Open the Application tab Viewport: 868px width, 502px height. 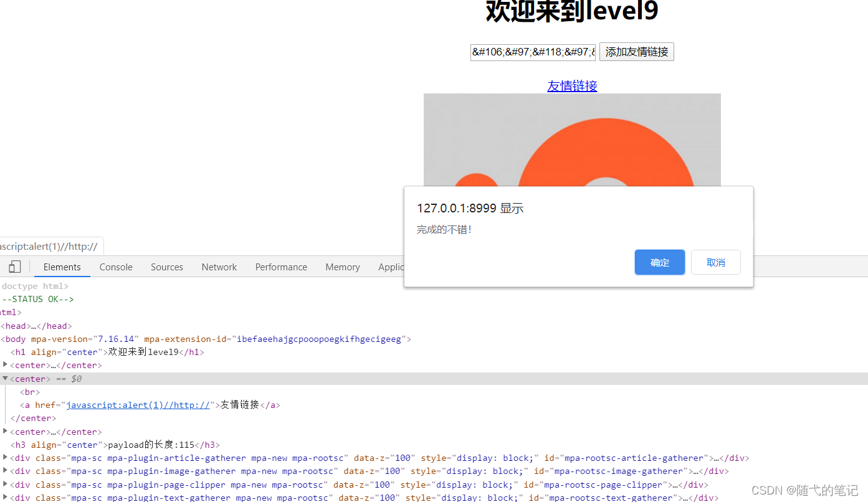point(393,267)
